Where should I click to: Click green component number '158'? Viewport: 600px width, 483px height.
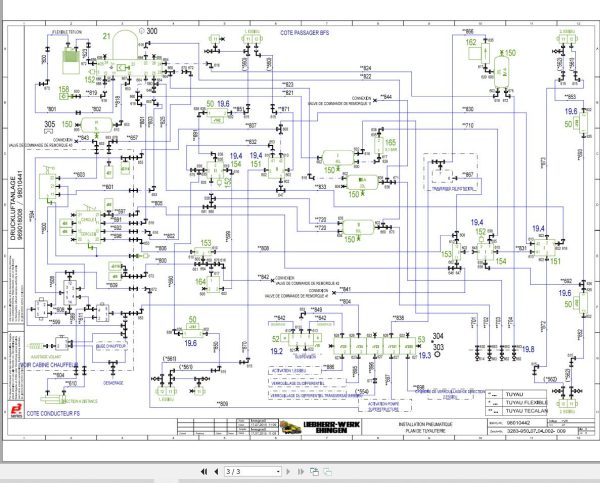point(64,89)
